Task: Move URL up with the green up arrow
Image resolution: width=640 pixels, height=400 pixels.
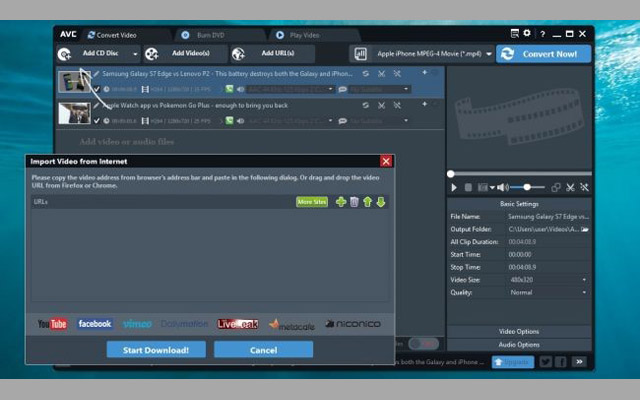Action: pyautogui.click(x=367, y=202)
